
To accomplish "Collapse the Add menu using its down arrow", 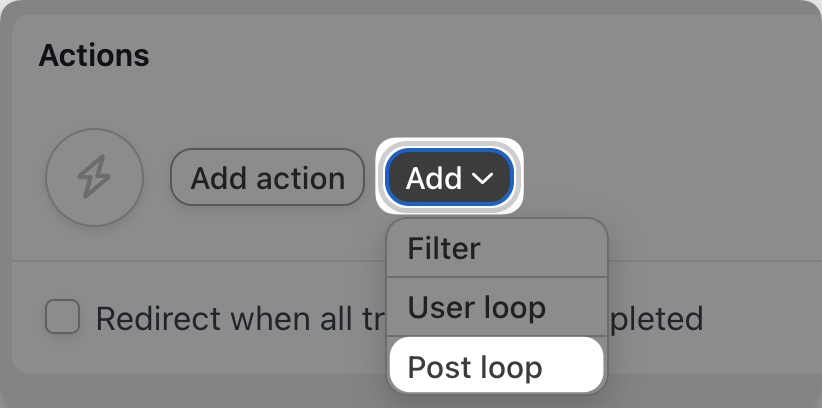I will [482, 178].
